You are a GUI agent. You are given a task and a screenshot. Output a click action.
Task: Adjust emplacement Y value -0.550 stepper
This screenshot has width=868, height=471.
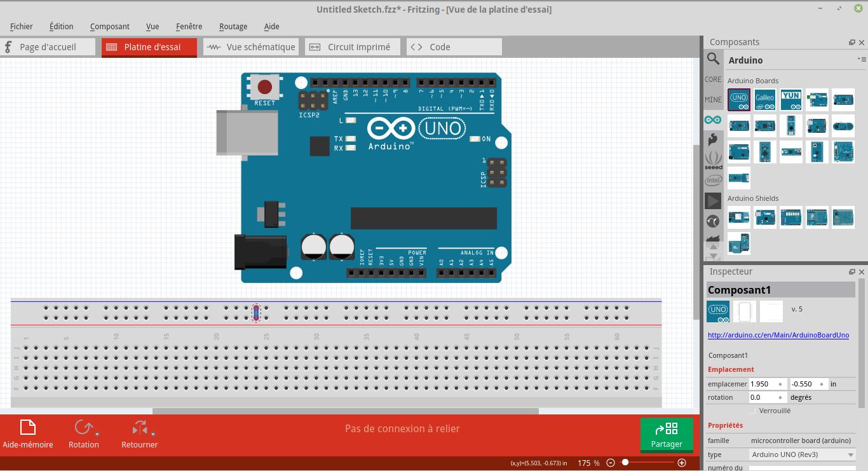point(822,384)
